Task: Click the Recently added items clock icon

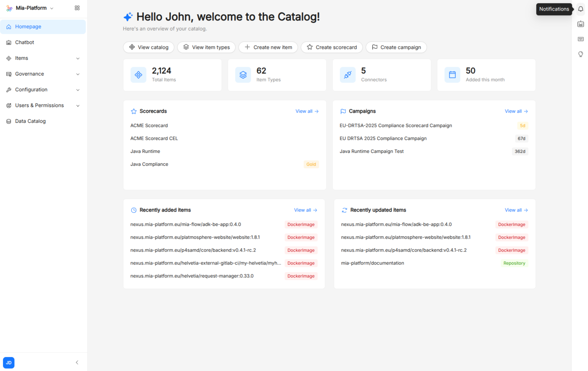Action: coord(134,210)
